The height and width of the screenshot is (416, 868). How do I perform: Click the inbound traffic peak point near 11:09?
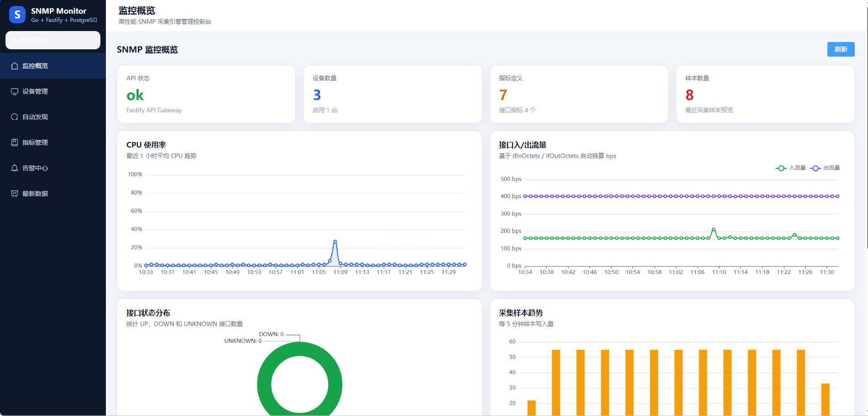pos(713,229)
